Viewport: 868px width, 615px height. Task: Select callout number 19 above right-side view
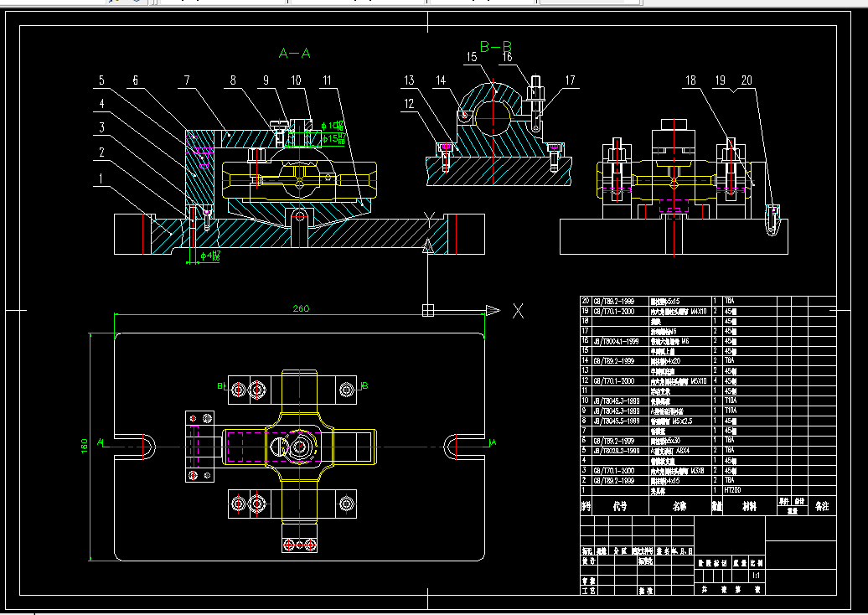(x=721, y=80)
